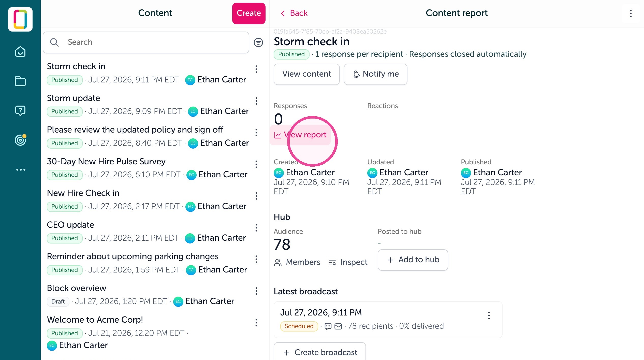Viewport: 644px width, 360px height.
Task: Open the filter icon next to Search
Action: pyautogui.click(x=258, y=42)
